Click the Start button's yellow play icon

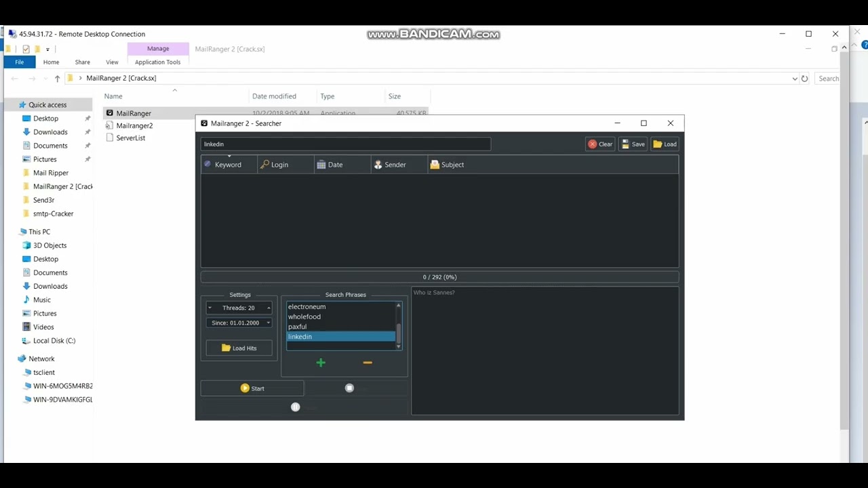click(x=245, y=388)
